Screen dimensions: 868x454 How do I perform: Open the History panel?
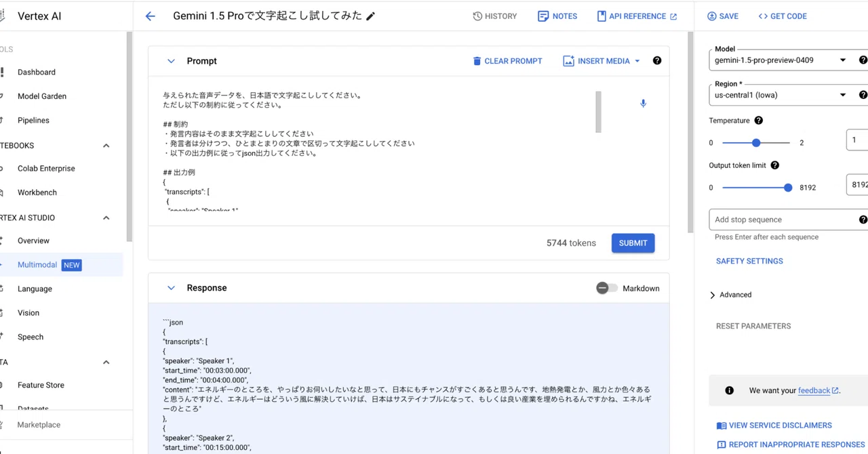(495, 16)
